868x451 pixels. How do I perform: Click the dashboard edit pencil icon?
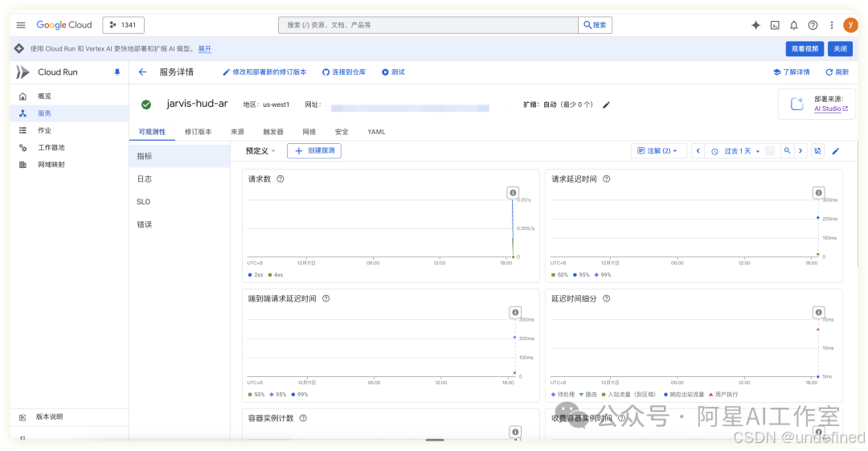[x=836, y=150]
